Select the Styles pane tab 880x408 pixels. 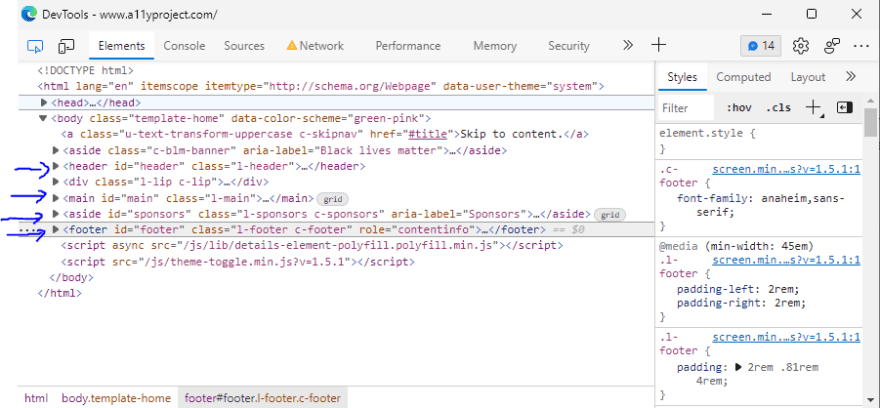682,77
